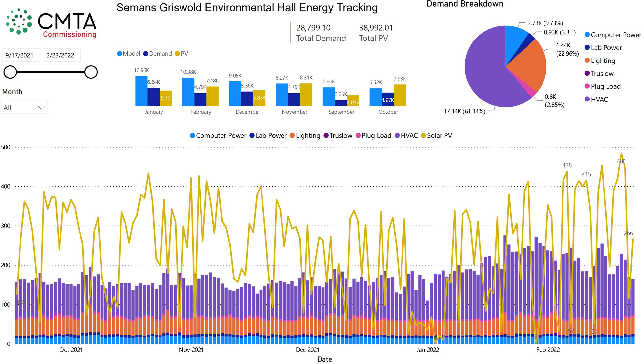Viewport: 644px width, 364px height.
Task: Click the November PV bar 8.31K
Action: 306,95
